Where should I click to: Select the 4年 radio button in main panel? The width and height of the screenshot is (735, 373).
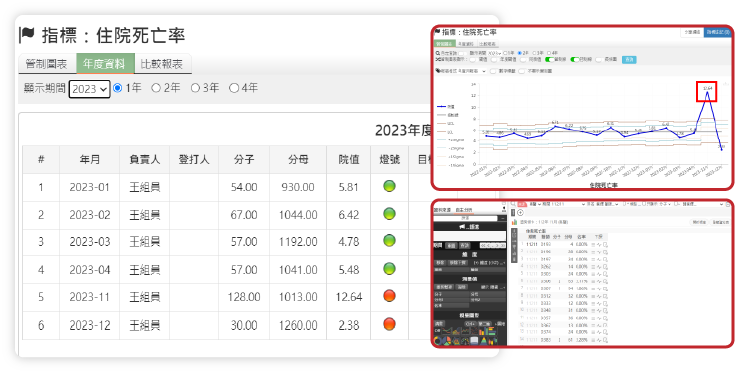point(234,88)
